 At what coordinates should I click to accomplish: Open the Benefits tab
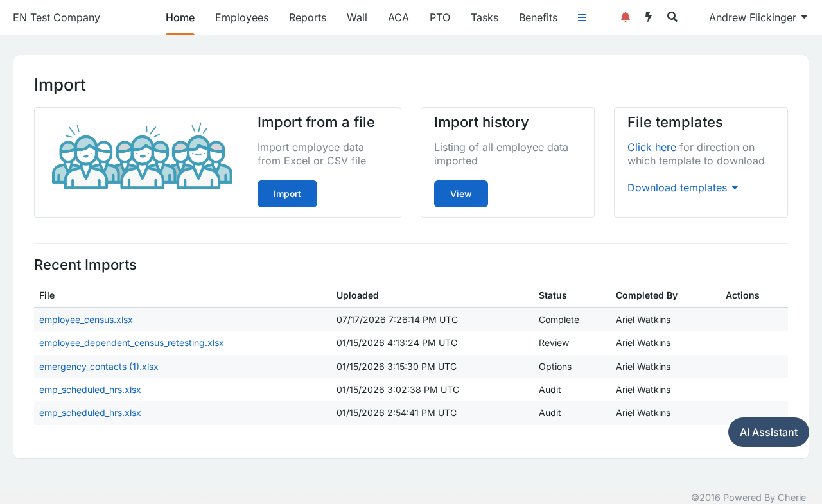click(x=538, y=17)
